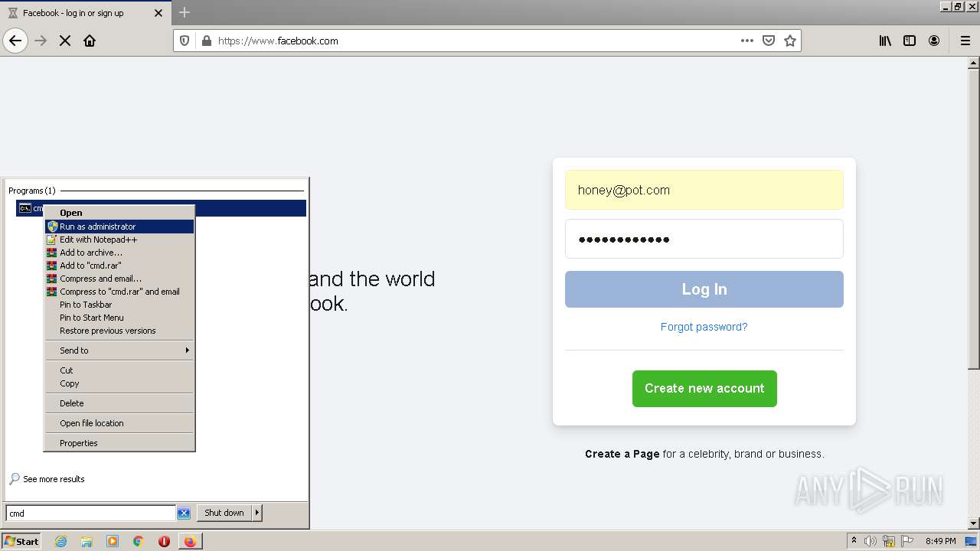
Task: Select Add to archive... entry
Action: click(119, 253)
